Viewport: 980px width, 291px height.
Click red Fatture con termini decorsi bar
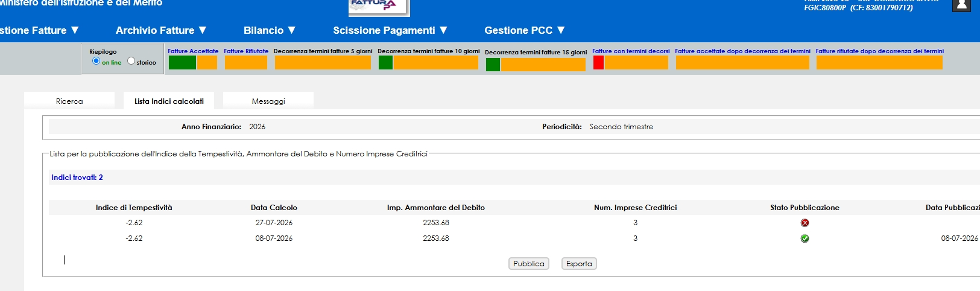coord(598,62)
